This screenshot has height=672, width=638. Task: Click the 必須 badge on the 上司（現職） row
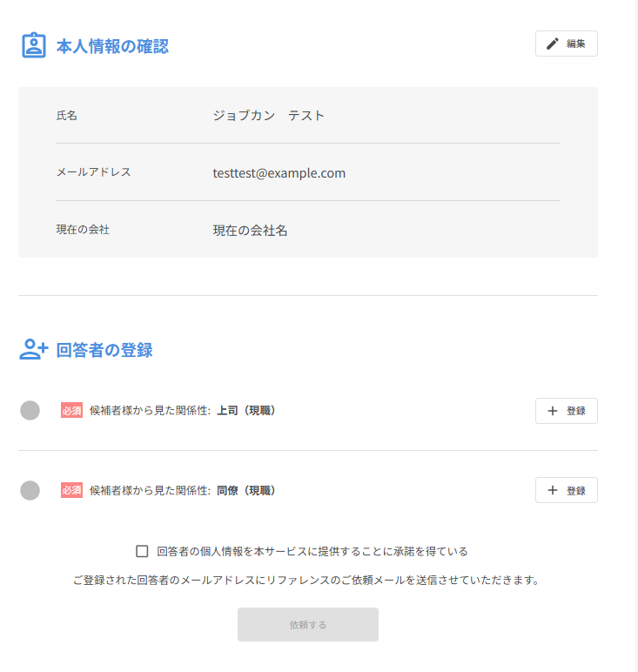pos(71,411)
